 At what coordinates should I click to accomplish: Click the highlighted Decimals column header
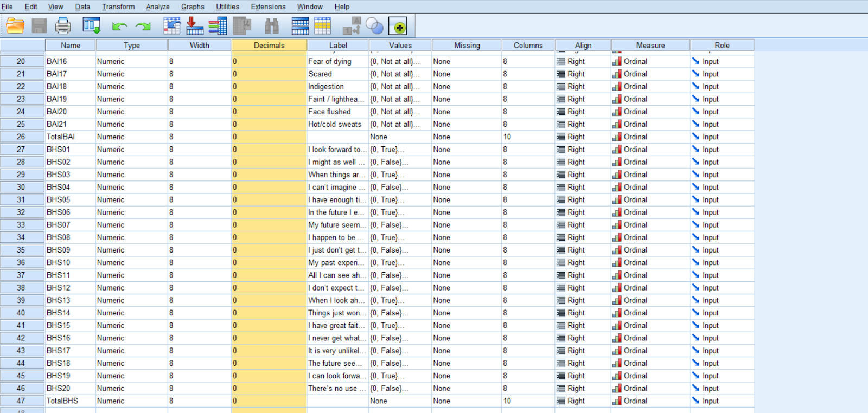pos(269,45)
